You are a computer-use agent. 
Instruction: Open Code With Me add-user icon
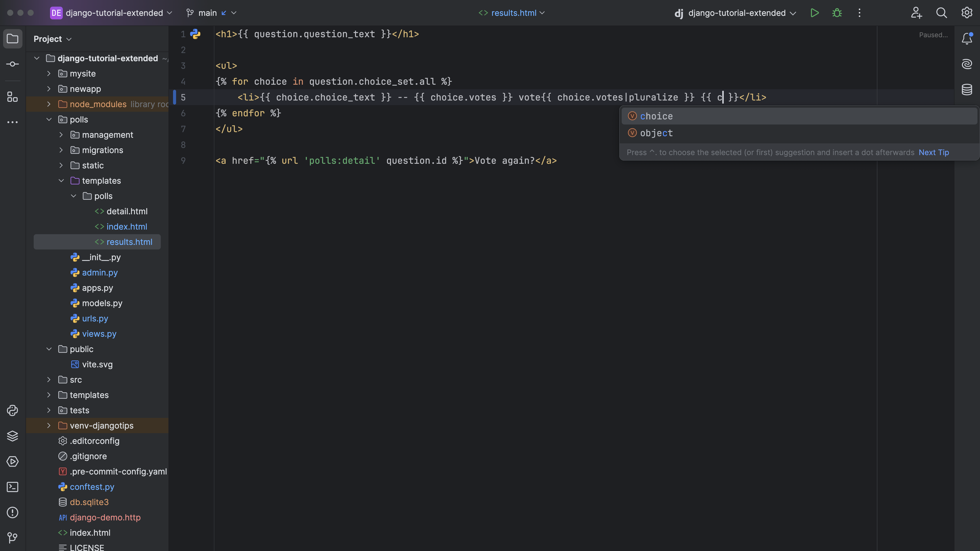click(x=916, y=13)
